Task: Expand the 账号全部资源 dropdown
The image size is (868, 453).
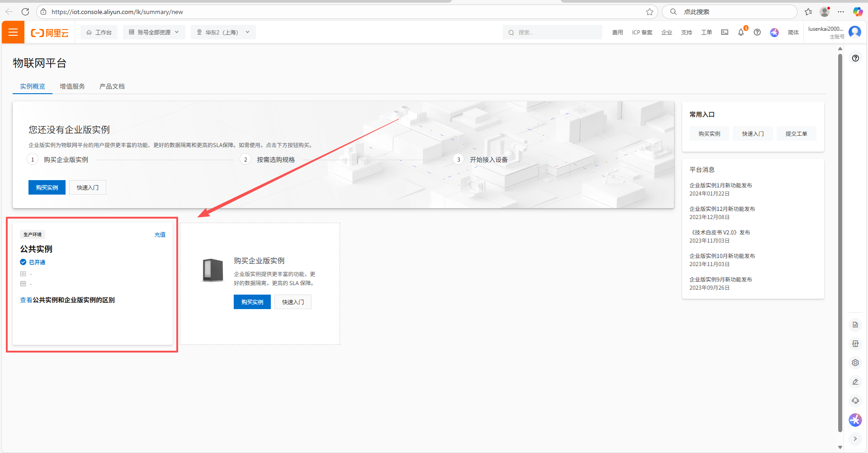Action: 154,33
